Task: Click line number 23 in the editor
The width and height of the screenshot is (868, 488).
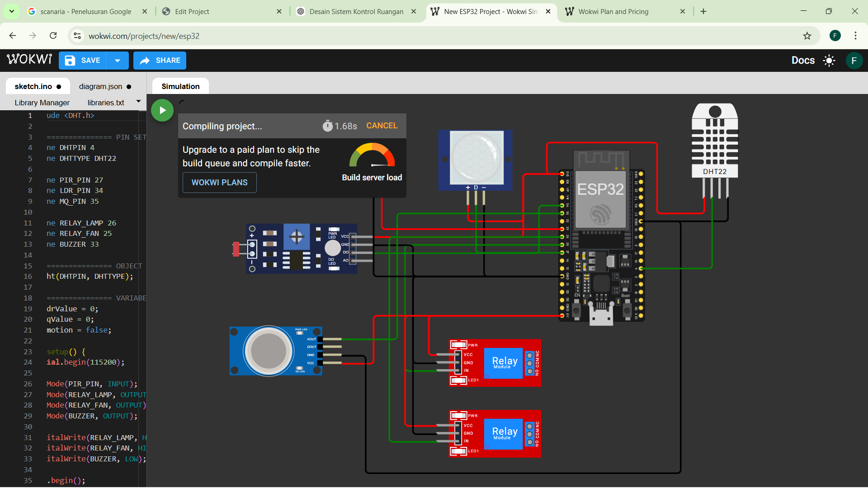Action: click(x=28, y=352)
